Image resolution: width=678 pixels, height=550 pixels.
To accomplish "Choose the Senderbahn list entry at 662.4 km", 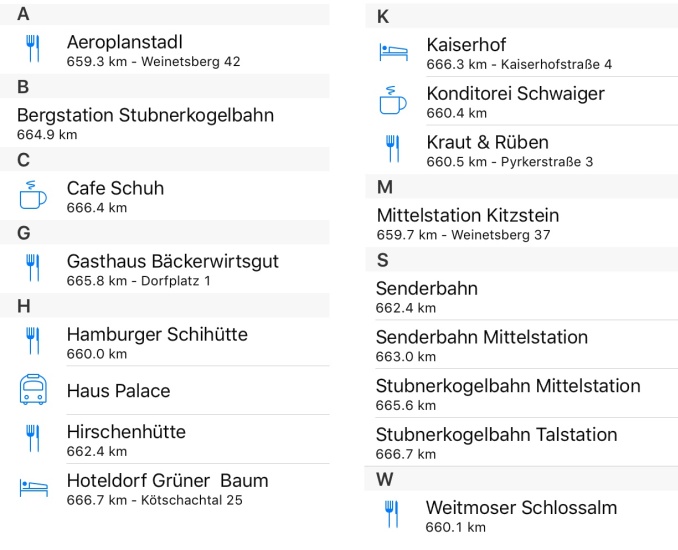I will tap(521, 296).
